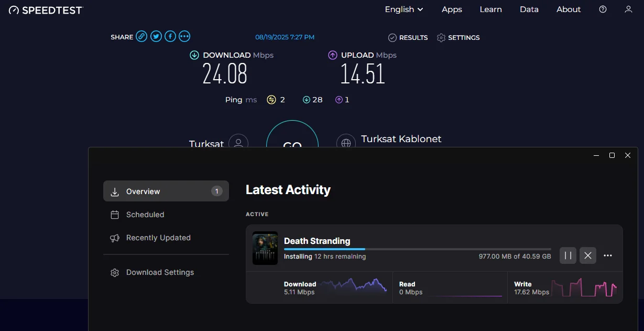Click the Write speed graph
The image size is (644, 331).
click(584, 287)
